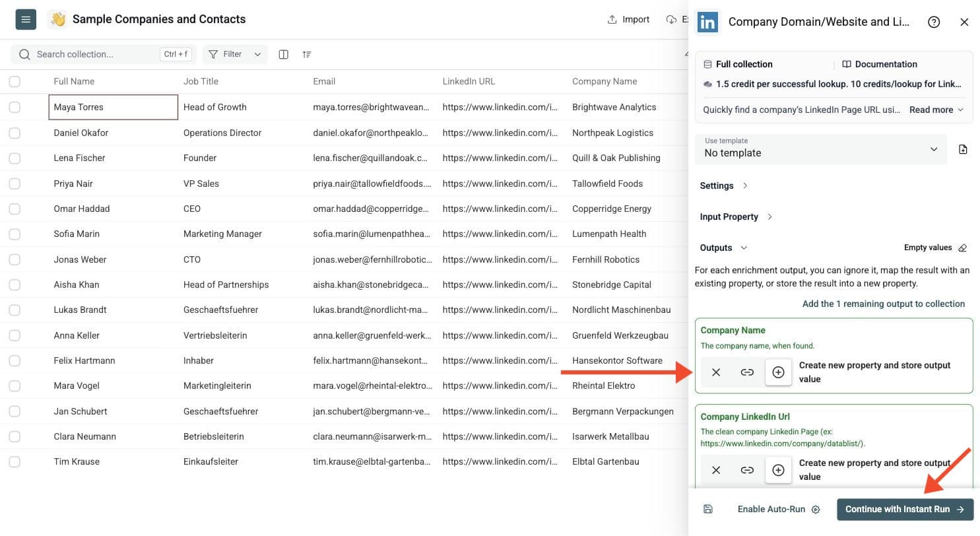Screen dimensions: 980x536
Task: Open the Filter dropdown
Action: tap(235, 54)
